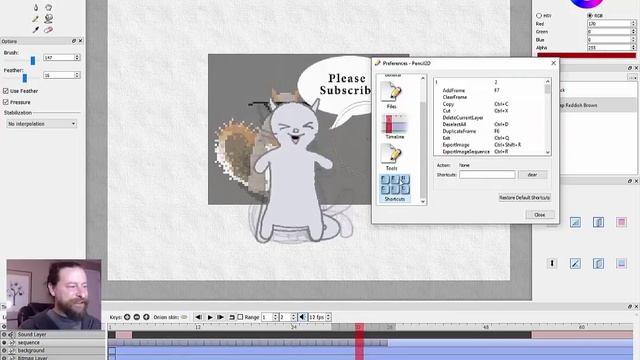Viewport: 640px width, 360px height.
Task: Toggle the background layer visibility dot
Action: coord(4,350)
